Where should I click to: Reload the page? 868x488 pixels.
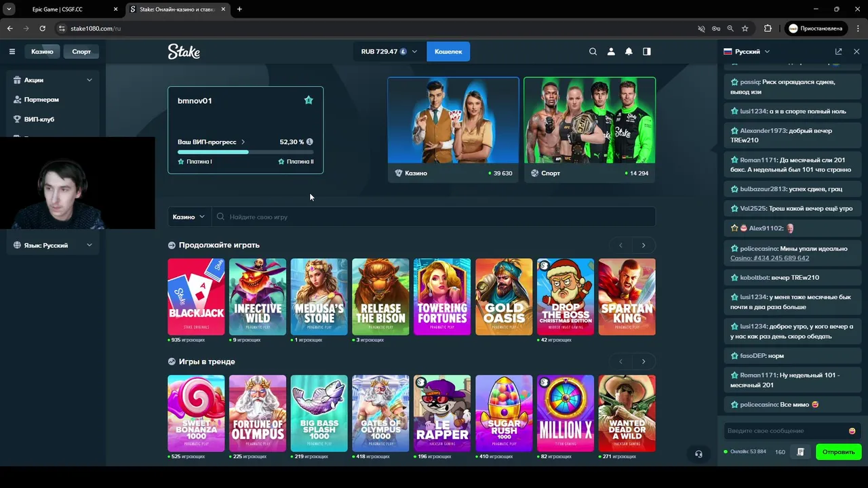[42, 28]
